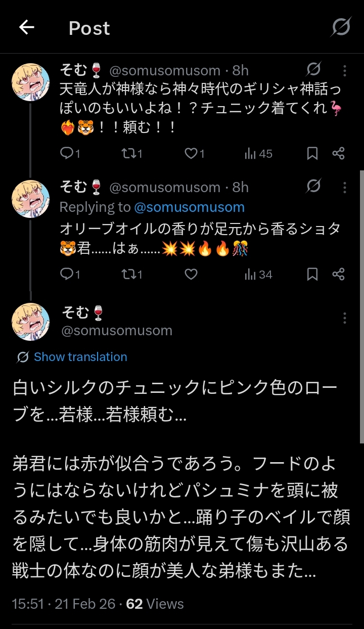Like the second post (オリーブオイル)
Screen dimensions: 364x629
pyautogui.click(x=191, y=274)
